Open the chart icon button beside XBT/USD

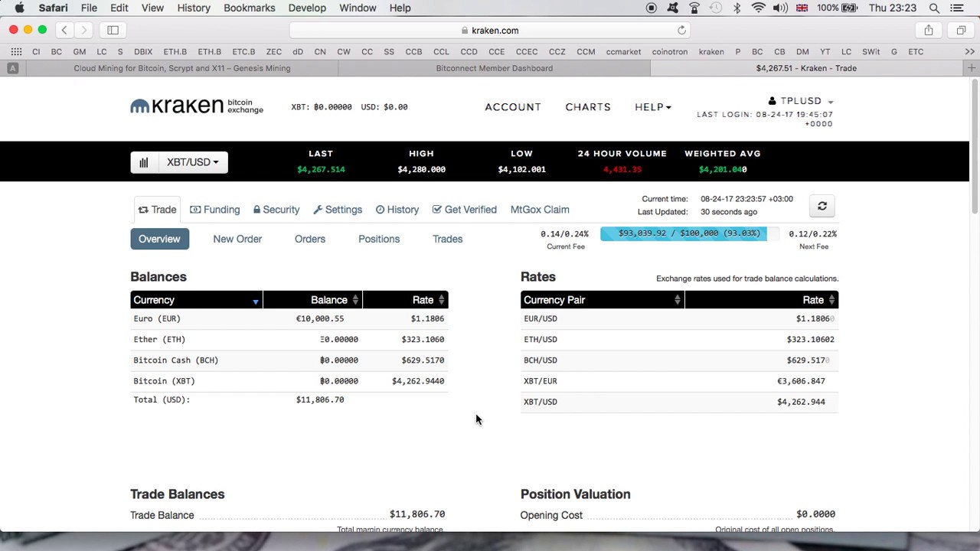coord(143,162)
